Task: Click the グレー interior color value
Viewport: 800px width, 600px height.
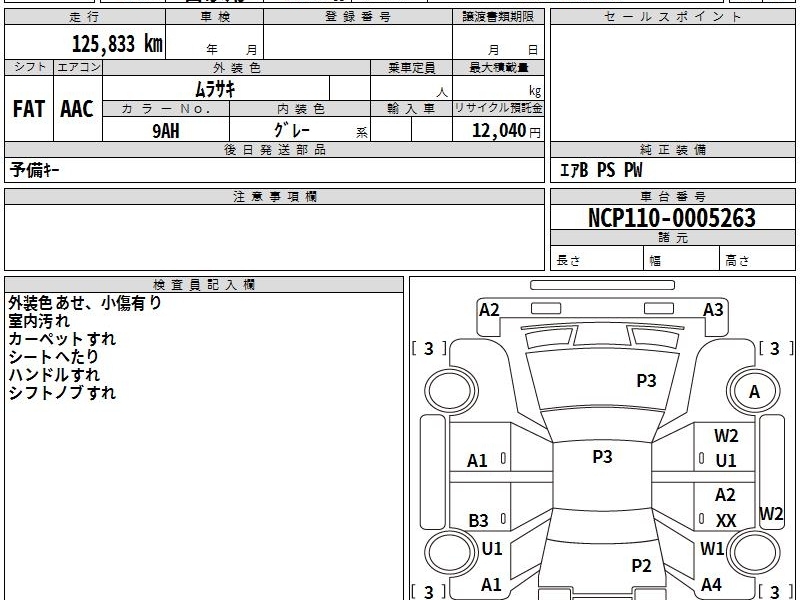Action: [292, 130]
